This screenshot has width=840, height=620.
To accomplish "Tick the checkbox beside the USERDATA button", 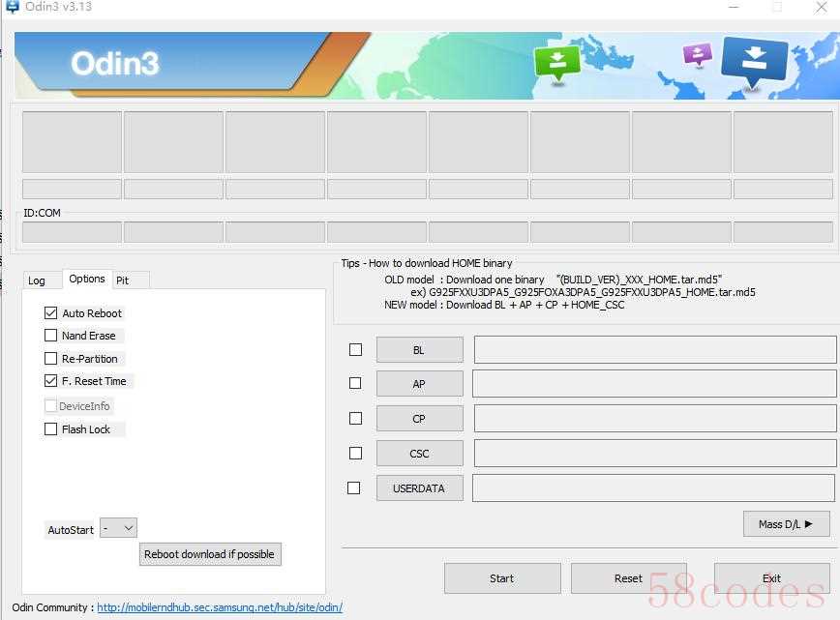I will tap(353, 487).
